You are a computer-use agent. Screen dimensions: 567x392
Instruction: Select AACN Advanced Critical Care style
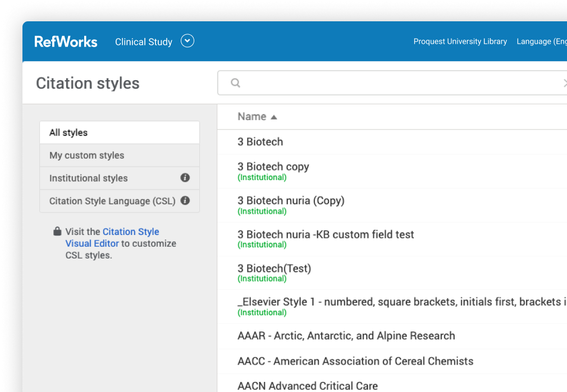[x=392, y=384]
